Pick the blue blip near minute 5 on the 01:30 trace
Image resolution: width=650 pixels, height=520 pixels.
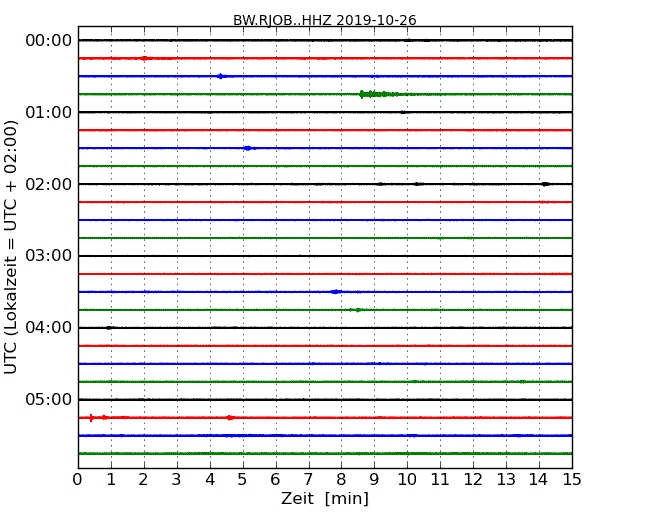(248, 148)
